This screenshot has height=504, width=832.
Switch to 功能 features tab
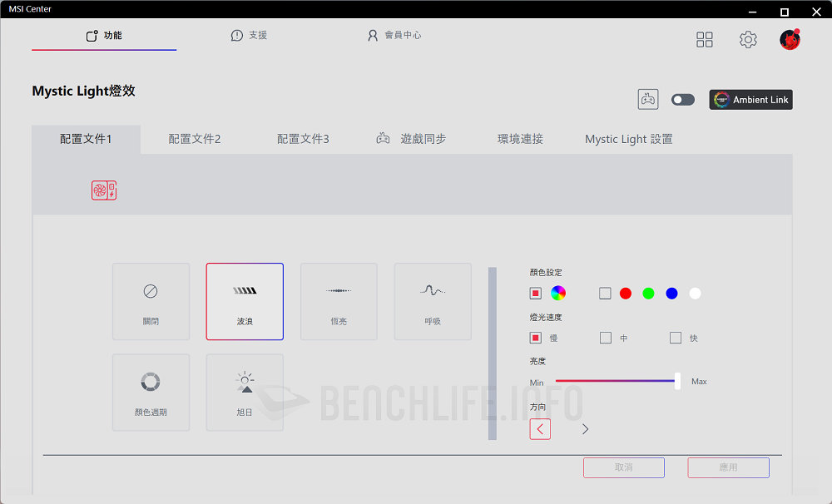(x=104, y=36)
